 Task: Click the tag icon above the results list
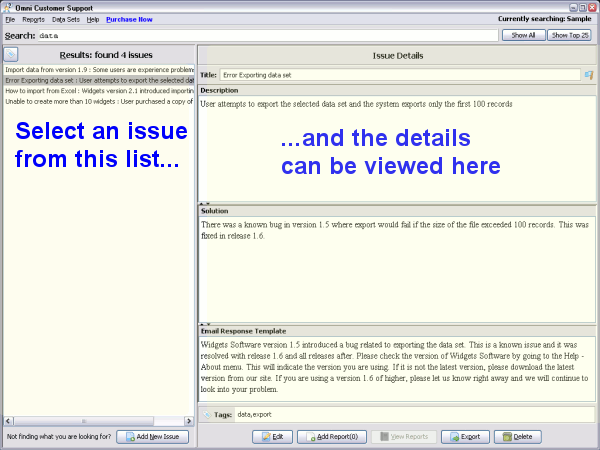(x=11, y=54)
